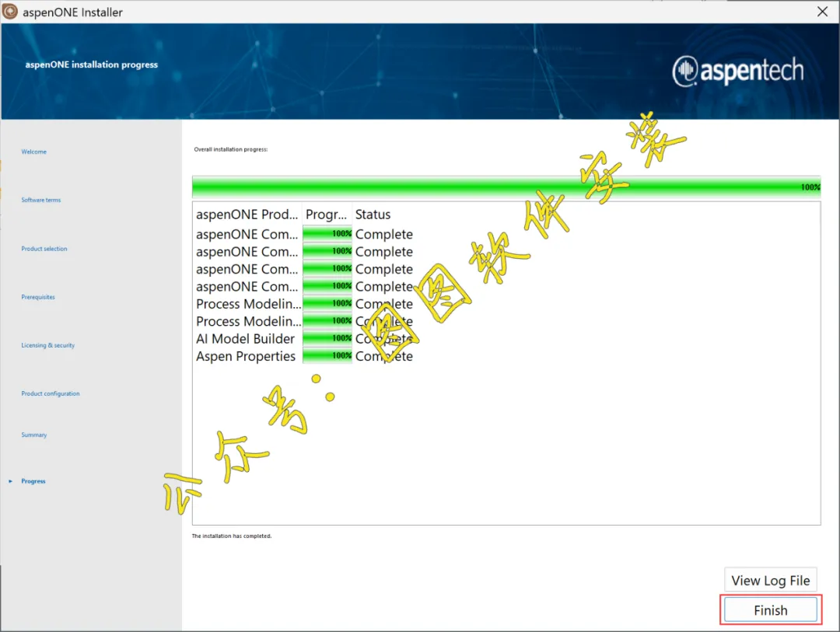Click the aspenONE Installer title bar icon
Viewport: 840px width, 632px height.
click(x=10, y=12)
